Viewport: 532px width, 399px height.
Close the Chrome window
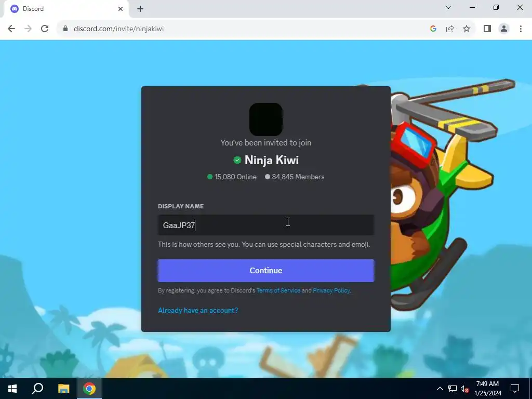[x=520, y=7]
